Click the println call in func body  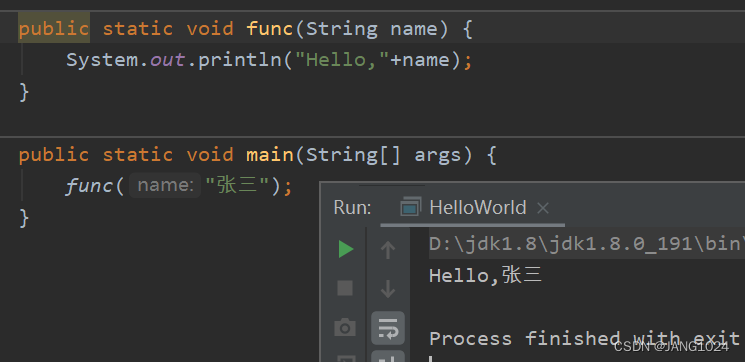click(240, 60)
